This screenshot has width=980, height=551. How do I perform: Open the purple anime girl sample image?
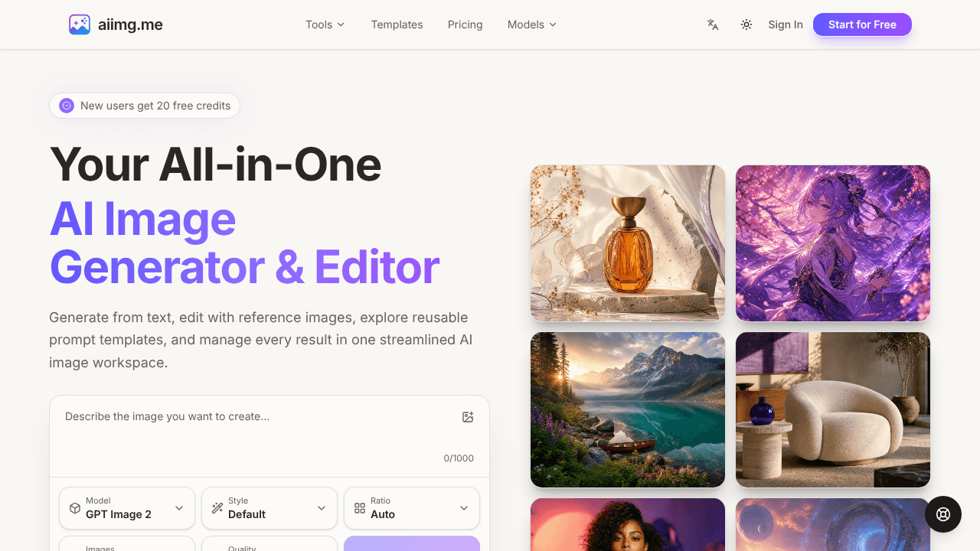pyautogui.click(x=833, y=243)
